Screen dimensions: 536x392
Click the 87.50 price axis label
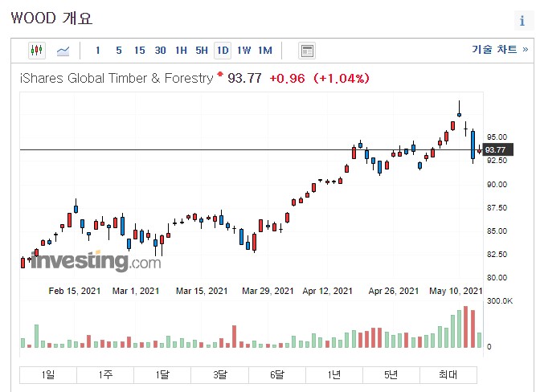(x=497, y=208)
